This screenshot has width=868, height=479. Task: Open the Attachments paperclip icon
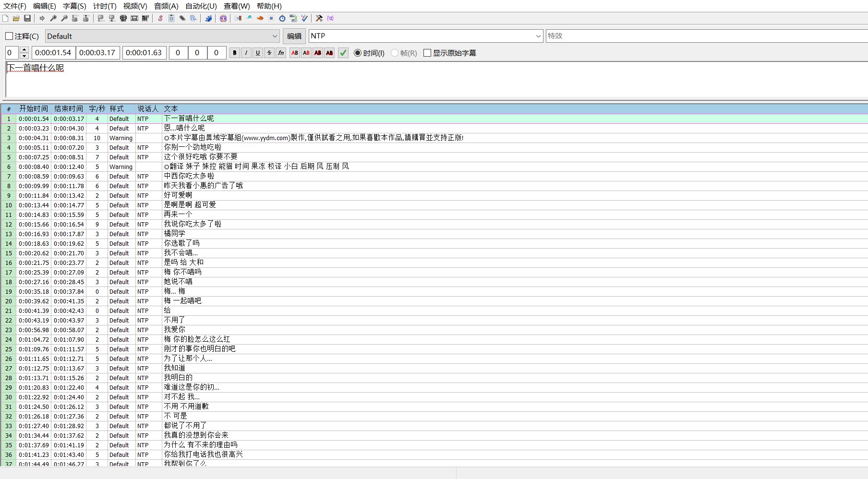click(x=182, y=18)
